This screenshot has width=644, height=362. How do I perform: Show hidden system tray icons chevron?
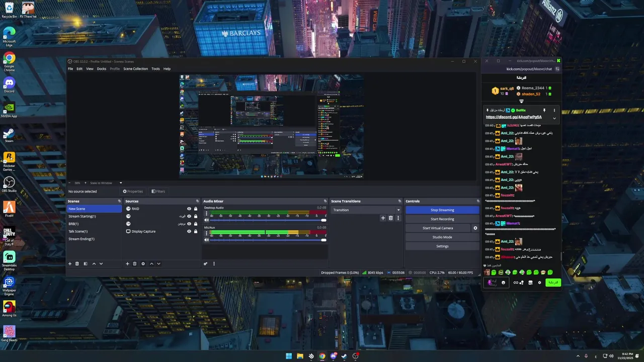pyautogui.click(x=578, y=356)
